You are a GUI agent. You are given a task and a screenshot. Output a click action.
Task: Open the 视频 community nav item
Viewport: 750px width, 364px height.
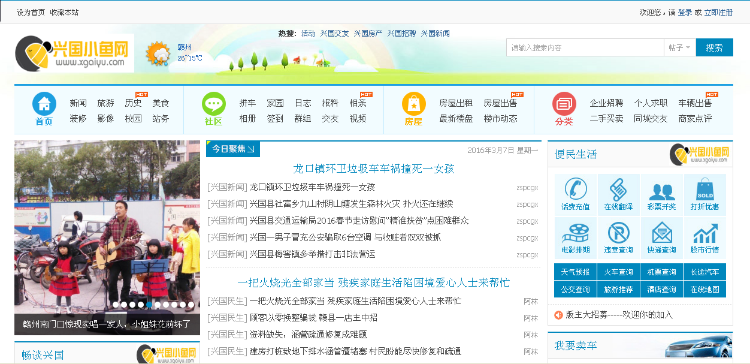pyautogui.click(x=358, y=119)
